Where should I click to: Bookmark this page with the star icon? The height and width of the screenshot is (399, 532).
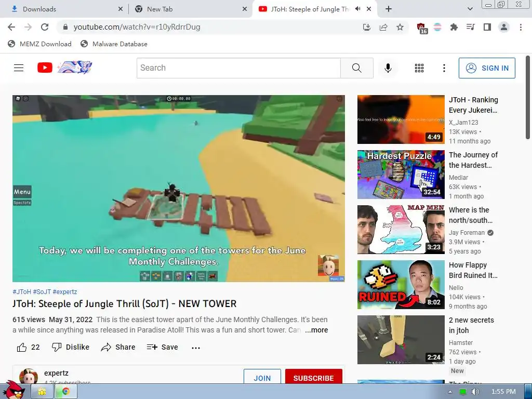point(400,27)
